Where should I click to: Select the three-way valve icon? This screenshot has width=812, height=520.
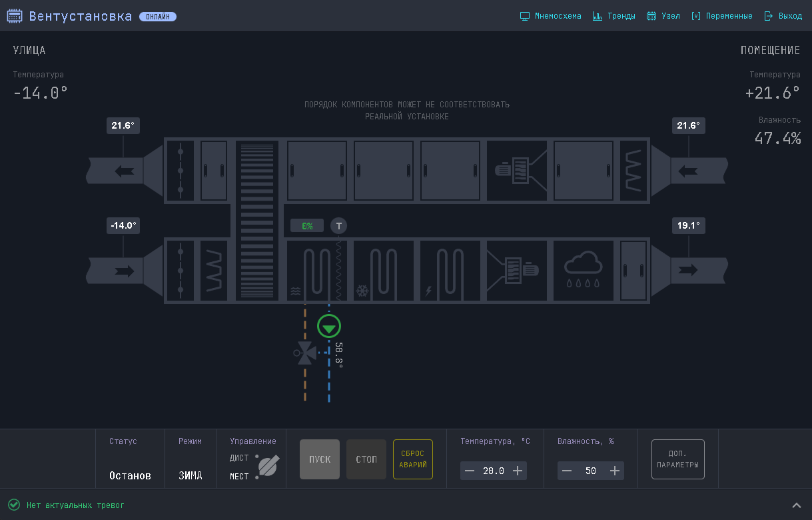(306, 353)
